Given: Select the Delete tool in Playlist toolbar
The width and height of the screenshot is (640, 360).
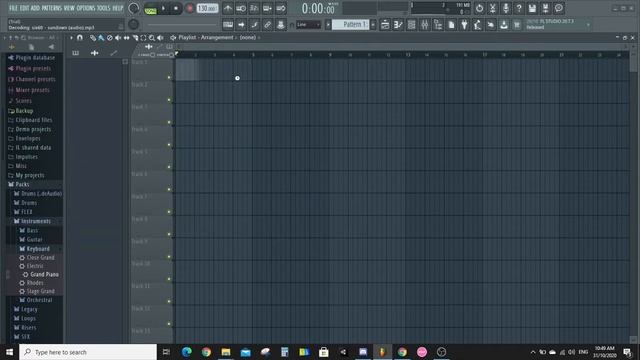Looking at the screenshot, I should point(109,38).
